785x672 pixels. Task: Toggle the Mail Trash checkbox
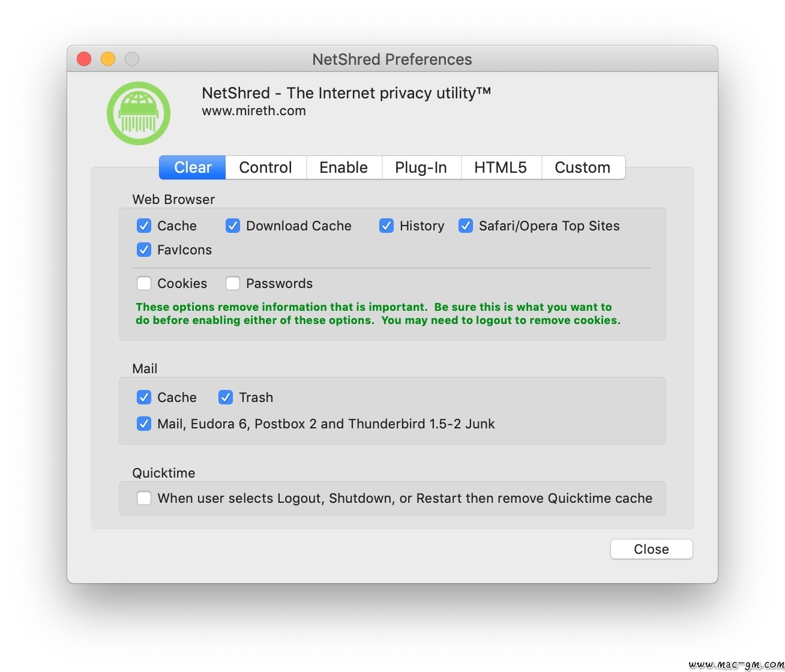tap(226, 397)
